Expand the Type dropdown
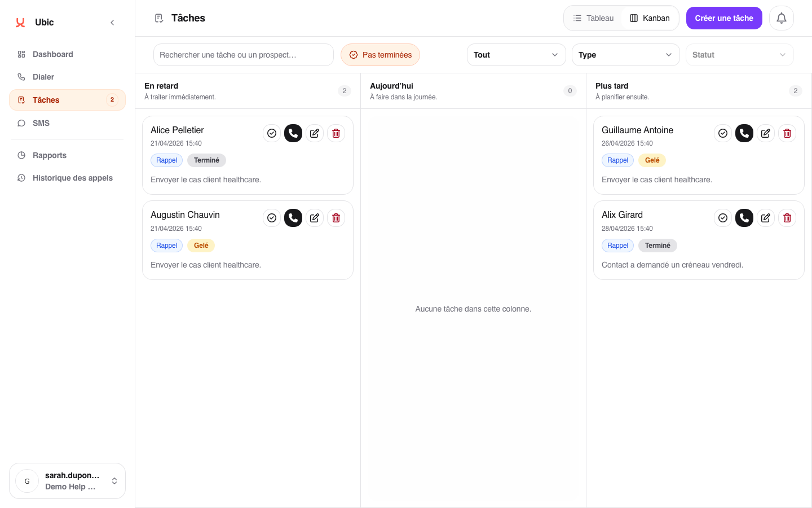Image resolution: width=812 pixels, height=508 pixels. [625, 55]
